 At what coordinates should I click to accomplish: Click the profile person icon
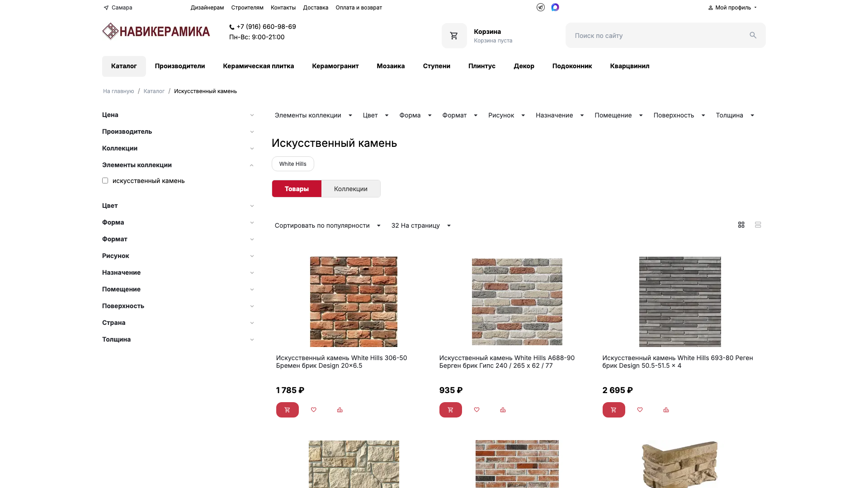pyautogui.click(x=711, y=8)
